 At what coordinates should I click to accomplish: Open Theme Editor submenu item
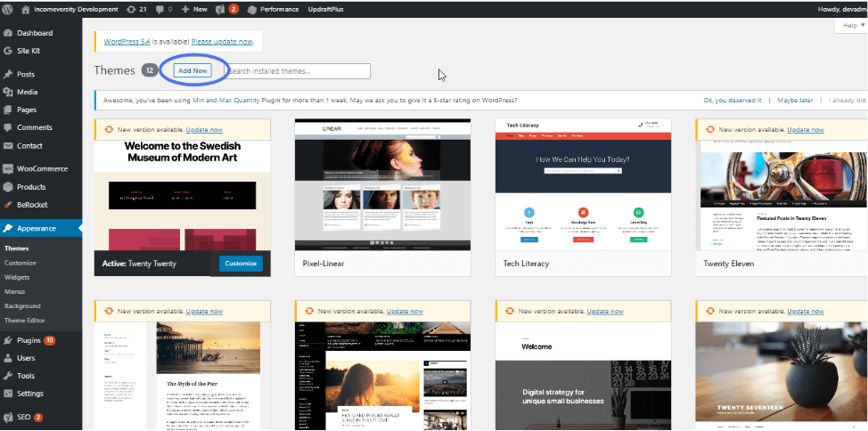tap(25, 321)
